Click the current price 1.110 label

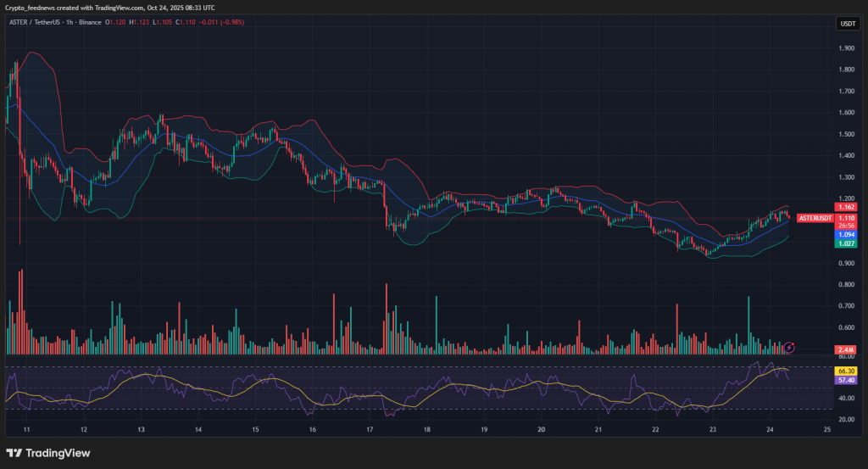(845, 218)
